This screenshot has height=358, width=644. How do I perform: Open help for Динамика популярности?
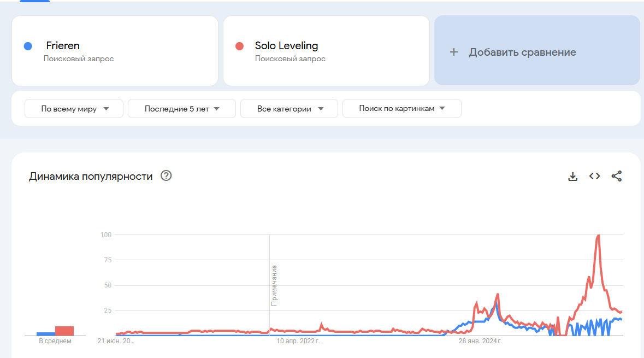click(166, 176)
